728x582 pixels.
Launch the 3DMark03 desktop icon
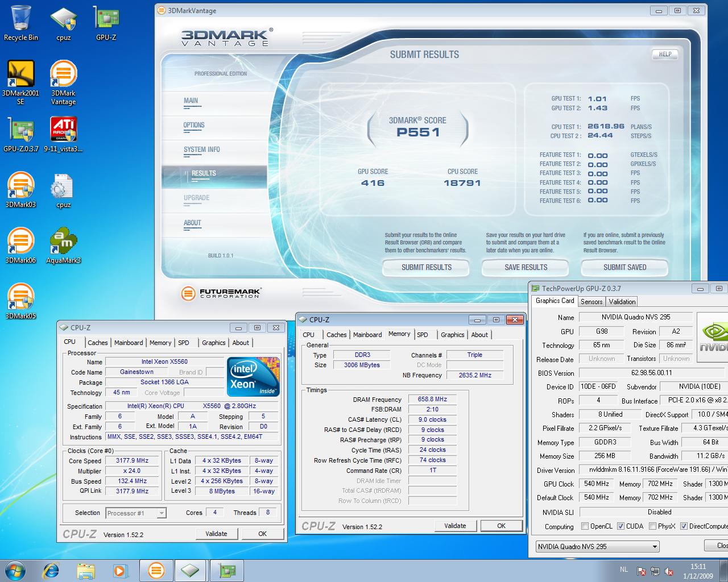coord(20,190)
